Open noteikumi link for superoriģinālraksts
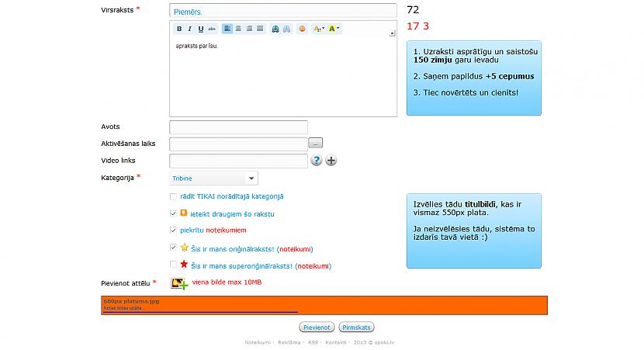 point(313,266)
